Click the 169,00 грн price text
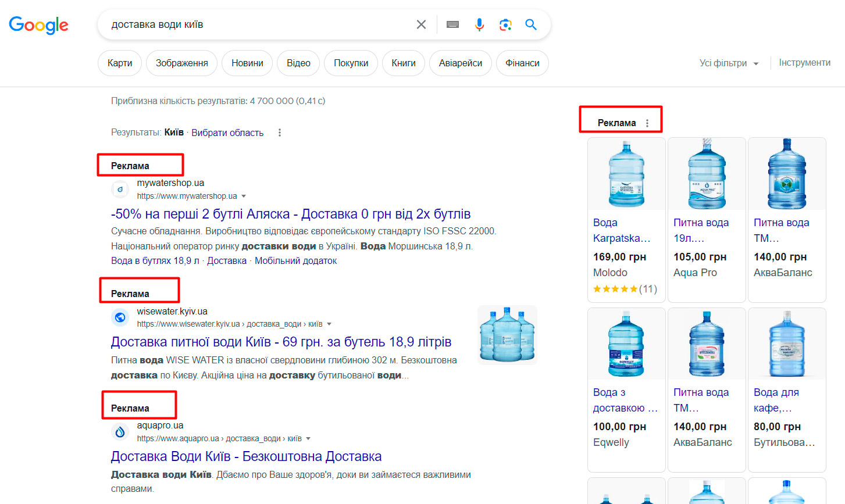845x504 pixels. click(619, 257)
